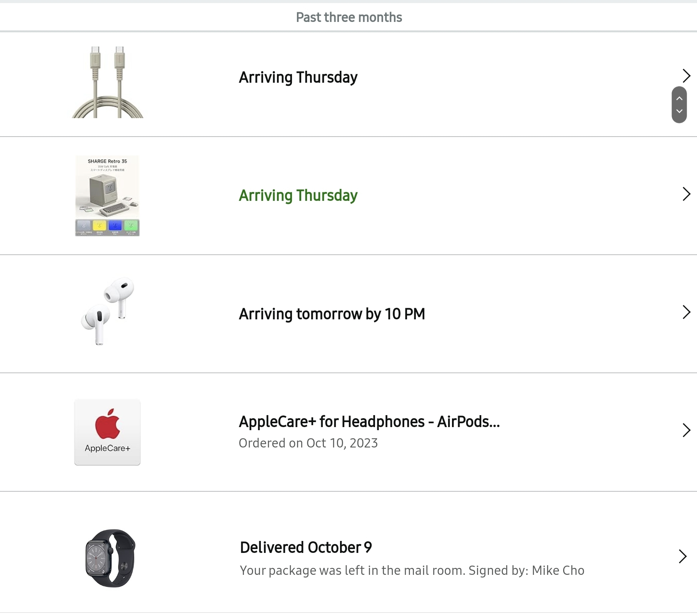This screenshot has height=616, width=697.
Task: Expand the AppleCare+ order chevron
Action: pos(686,430)
